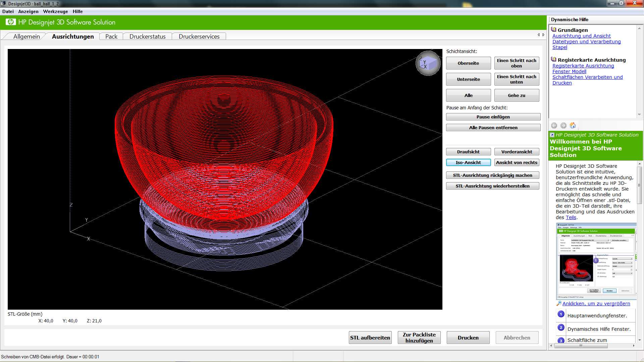Click the HP logo in green banner

[11, 22]
